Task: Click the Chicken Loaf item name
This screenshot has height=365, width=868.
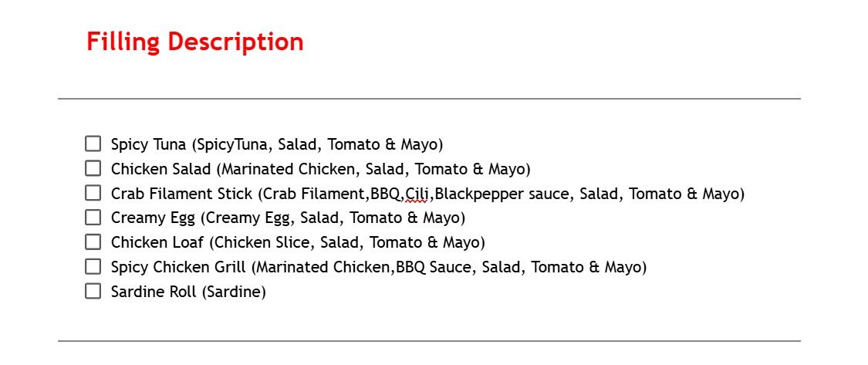Action: (x=157, y=243)
